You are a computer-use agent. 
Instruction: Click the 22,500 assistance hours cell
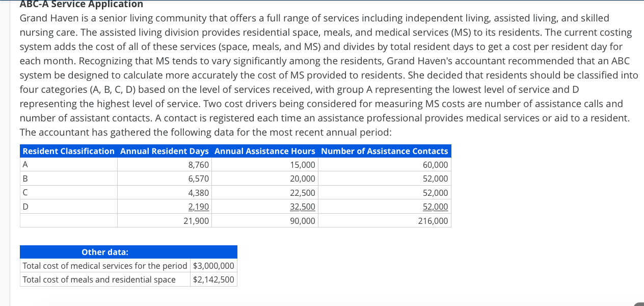click(x=265, y=193)
